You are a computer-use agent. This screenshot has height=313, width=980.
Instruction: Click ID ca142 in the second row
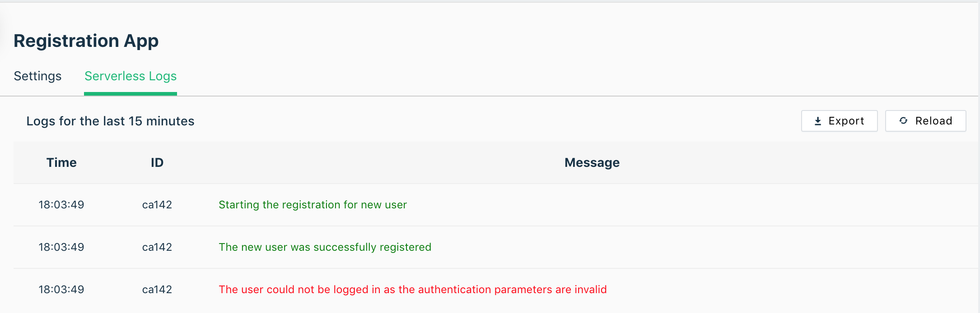[x=157, y=247]
